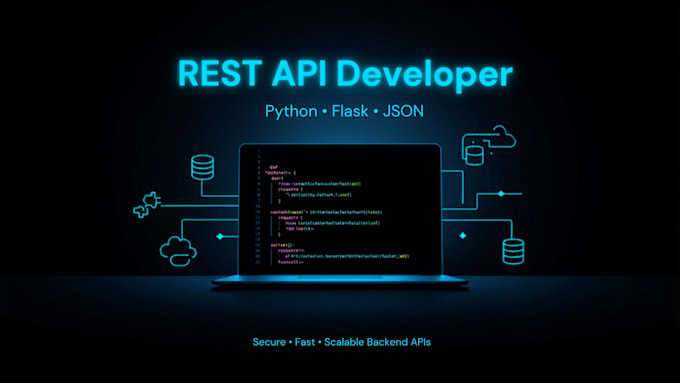Click the "REST API Developer" heading

(x=345, y=74)
